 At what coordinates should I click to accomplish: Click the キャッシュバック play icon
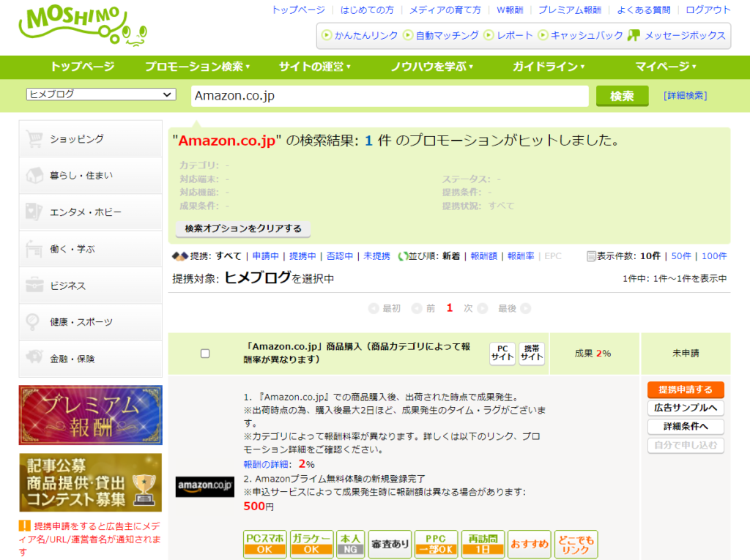pos(543,35)
